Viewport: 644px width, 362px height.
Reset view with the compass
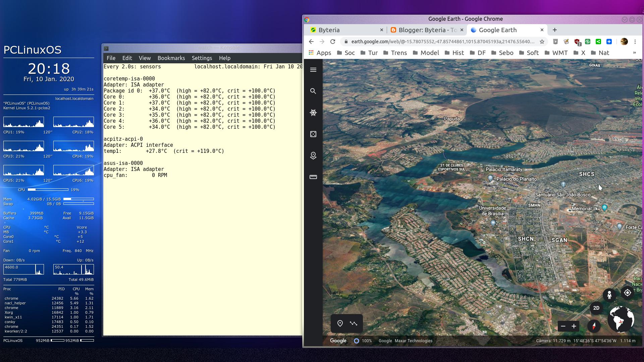click(x=594, y=326)
